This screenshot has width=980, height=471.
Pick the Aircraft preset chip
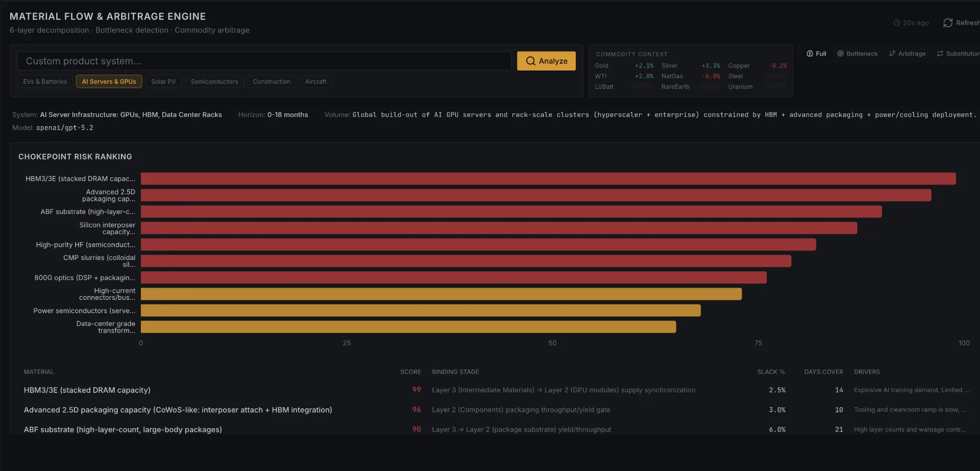316,82
